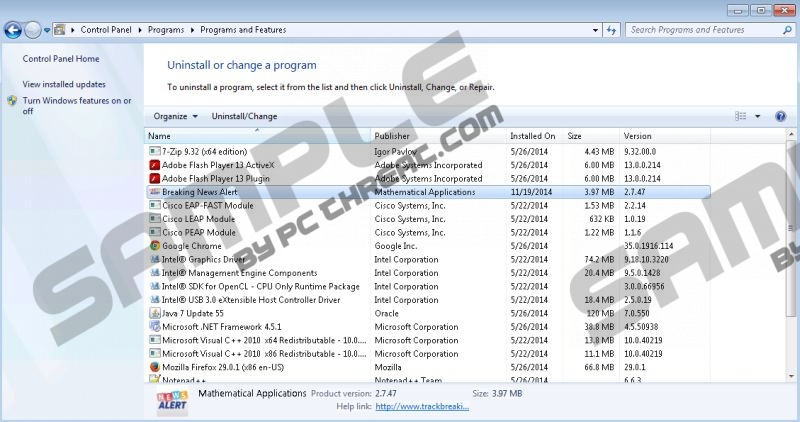Click the Adobe Flash Player 13 ActiveX icon
Screen dimensions: 800x422
[x=154, y=165]
